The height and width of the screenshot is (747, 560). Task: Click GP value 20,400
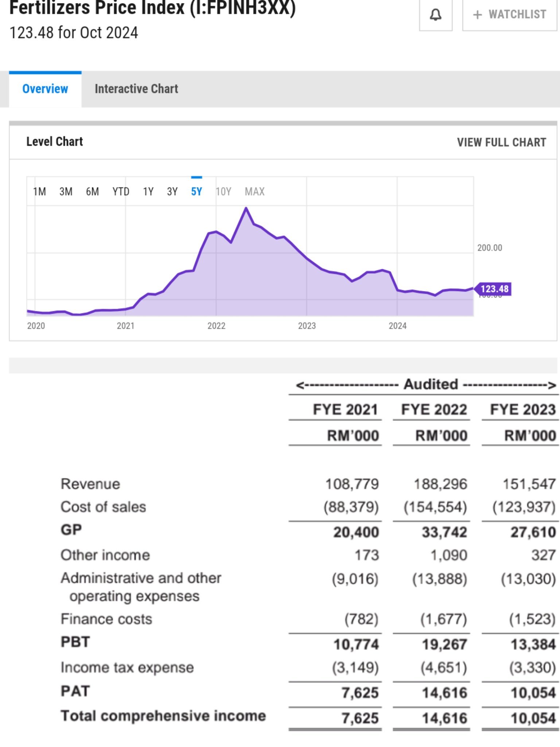point(356,532)
